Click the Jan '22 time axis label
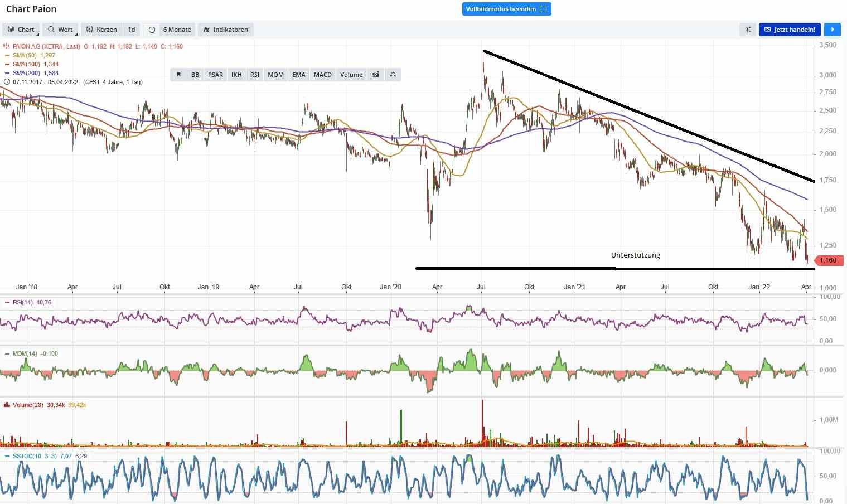847x504 pixels. [x=759, y=287]
